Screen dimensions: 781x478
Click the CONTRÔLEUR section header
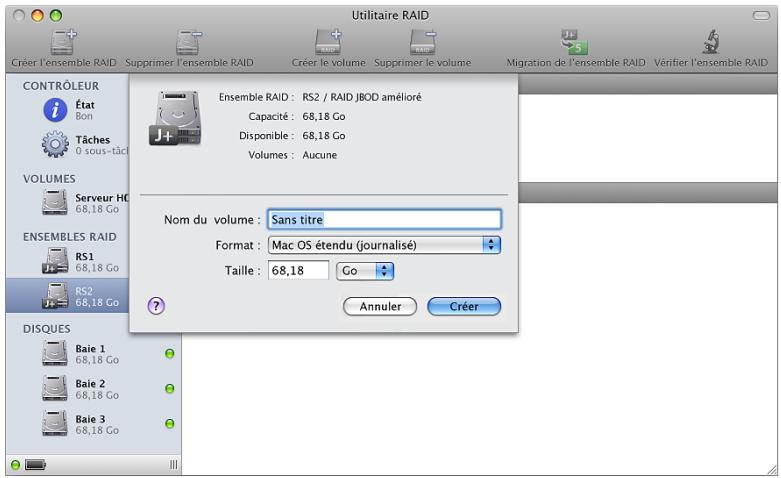click(61, 86)
